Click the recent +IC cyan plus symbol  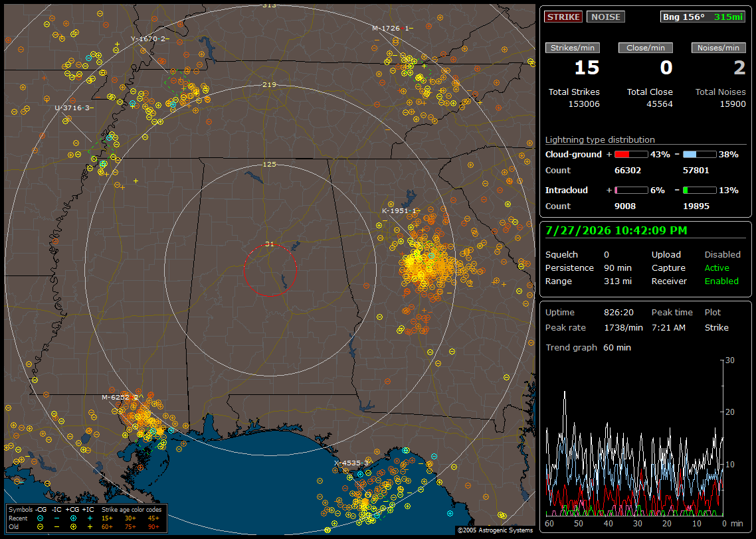(90, 518)
